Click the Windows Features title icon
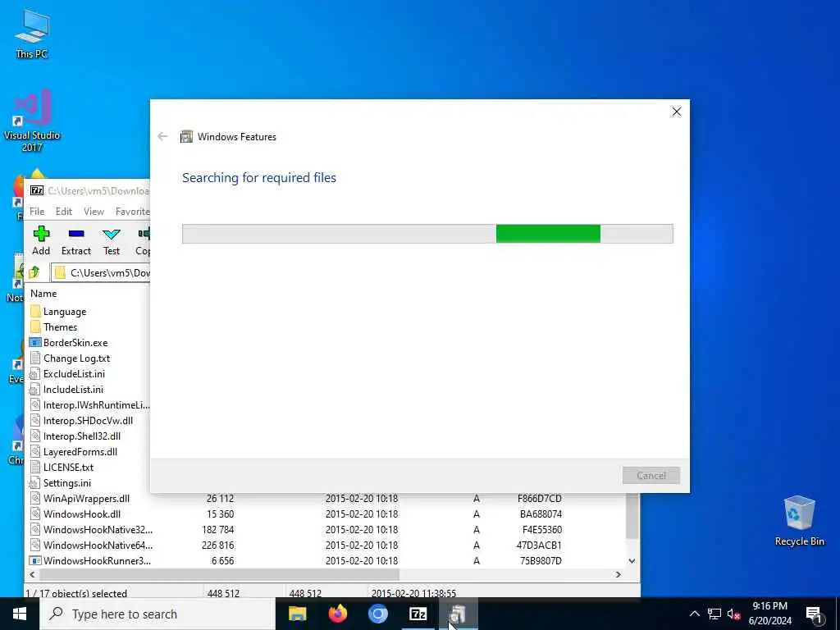This screenshot has height=630, width=840. pyautogui.click(x=186, y=137)
